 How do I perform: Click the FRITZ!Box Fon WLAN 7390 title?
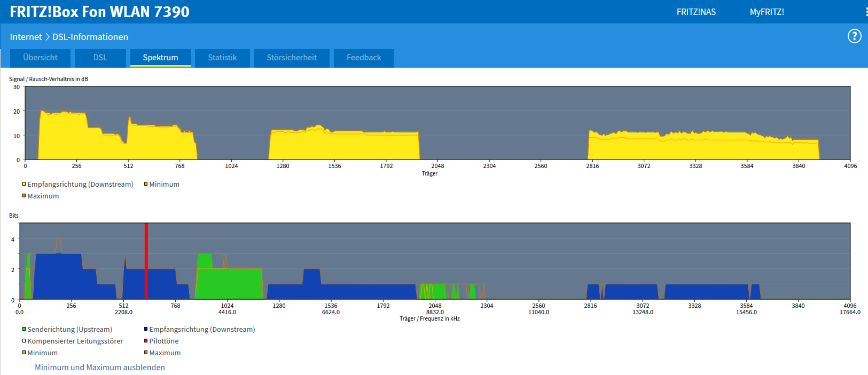tap(99, 12)
